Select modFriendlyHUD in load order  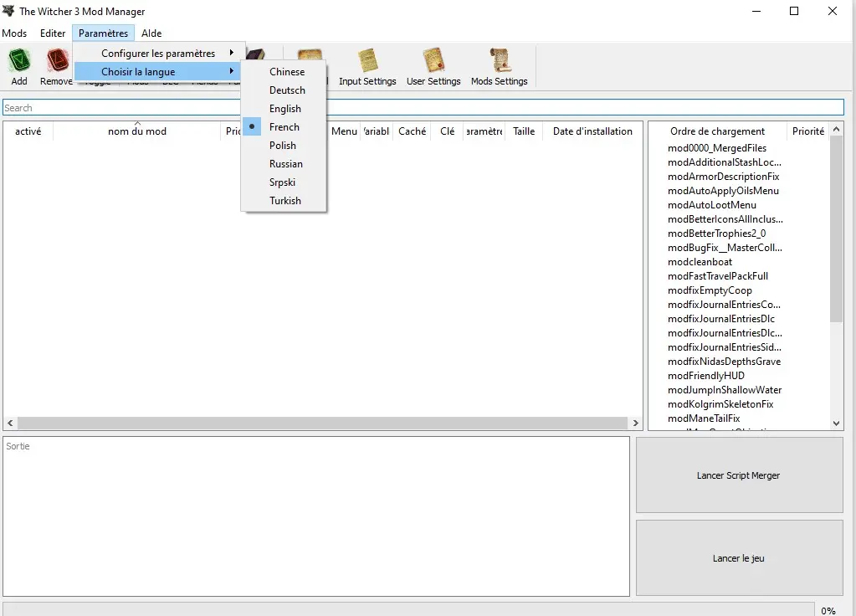[x=706, y=375]
